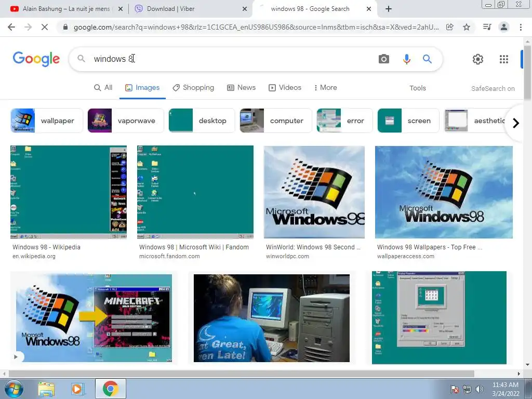532x399 pixels.
Task: Filter by the error chip
Action: [x=344, y=121]
